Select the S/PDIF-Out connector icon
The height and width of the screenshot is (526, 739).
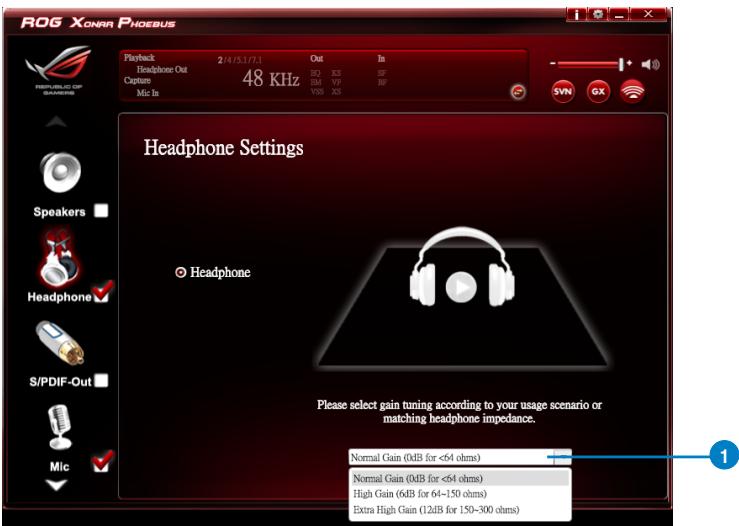click(x=60, y=343)
